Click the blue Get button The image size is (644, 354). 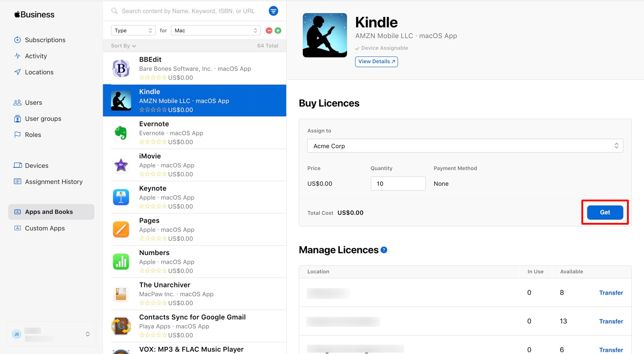click(x=605, y=213)
